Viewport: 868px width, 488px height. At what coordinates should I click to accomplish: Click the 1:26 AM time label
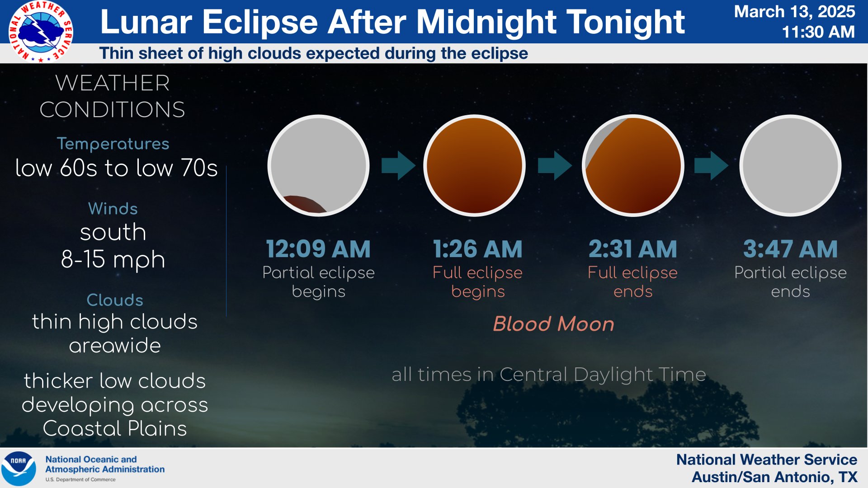point(477,249)
